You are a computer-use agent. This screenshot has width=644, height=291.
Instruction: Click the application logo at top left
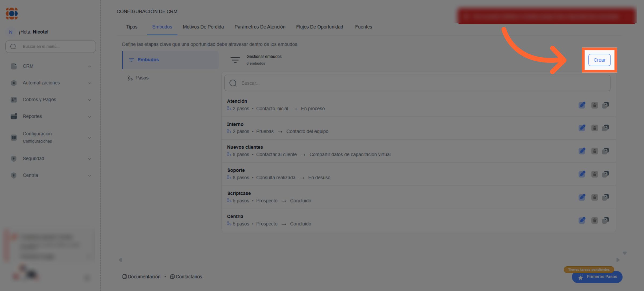12,13
